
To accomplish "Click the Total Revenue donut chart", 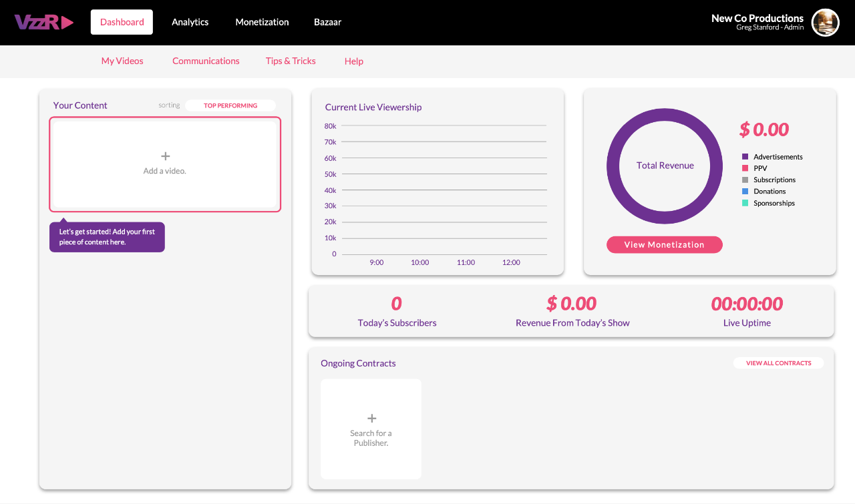I will (x=665, y=166).
